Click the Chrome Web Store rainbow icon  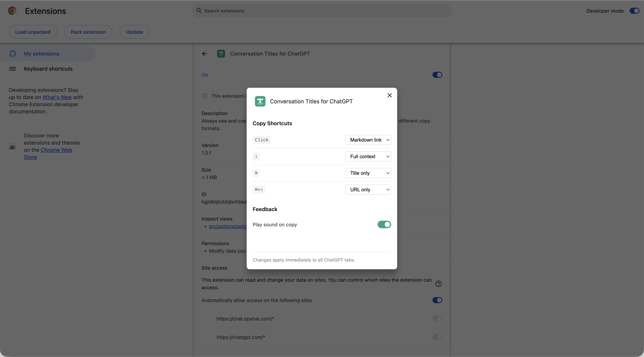(x=12, y=147)
